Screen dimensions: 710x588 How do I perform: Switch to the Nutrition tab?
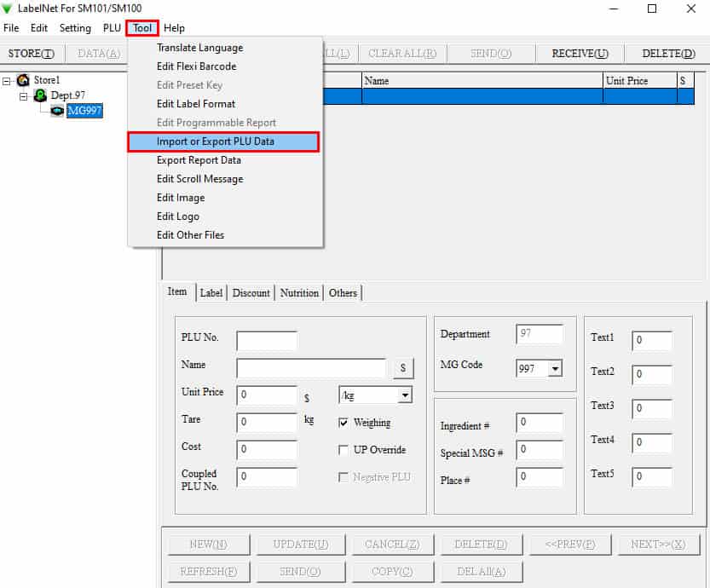pyautogui.click(x=299, y=293)
